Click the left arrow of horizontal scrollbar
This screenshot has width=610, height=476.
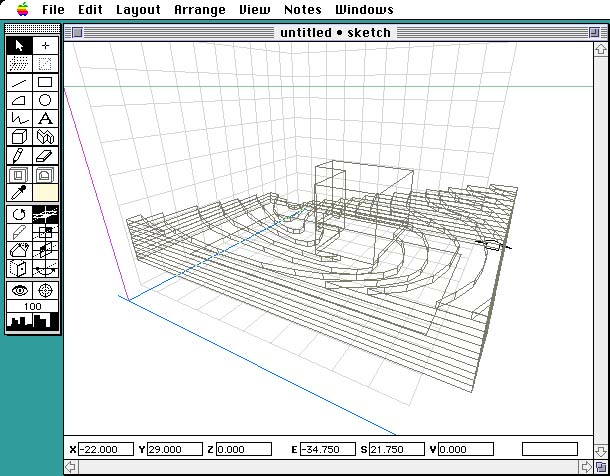click(71, 467)
